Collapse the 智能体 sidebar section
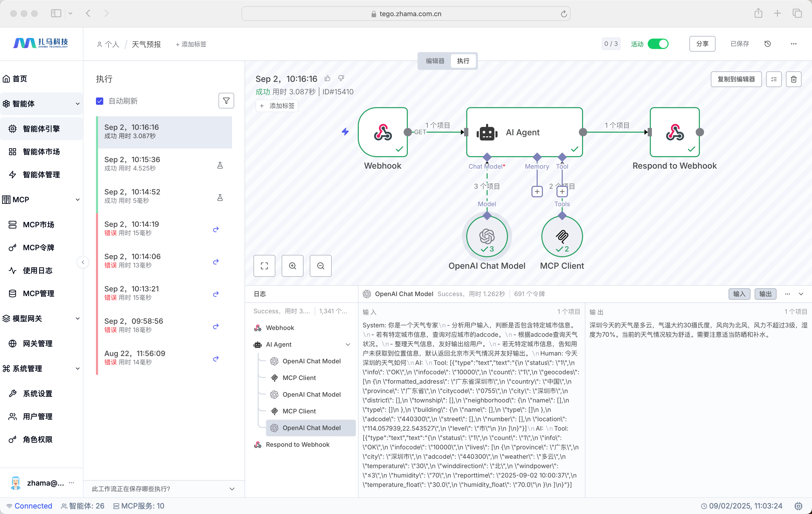 (77, 104)
